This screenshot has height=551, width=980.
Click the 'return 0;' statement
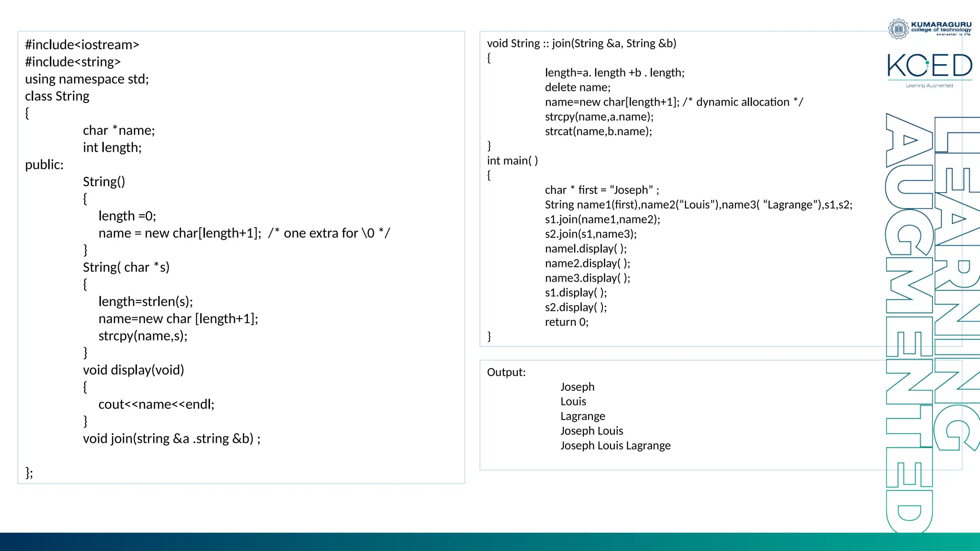566,322
